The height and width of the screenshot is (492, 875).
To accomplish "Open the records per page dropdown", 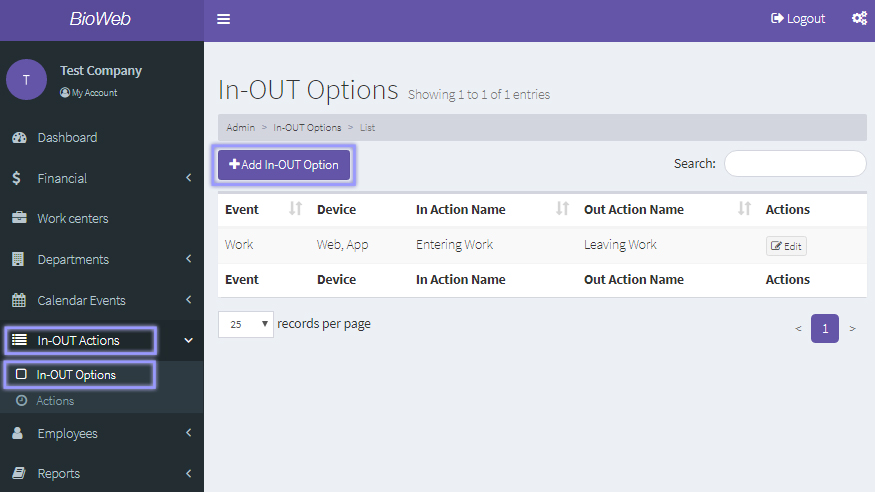I will click(246, 324).
